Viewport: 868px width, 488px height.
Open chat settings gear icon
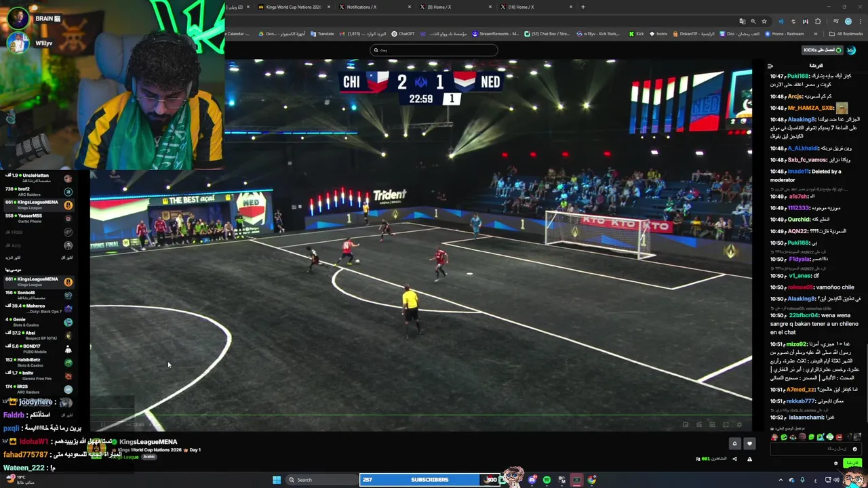coord(836,463)
